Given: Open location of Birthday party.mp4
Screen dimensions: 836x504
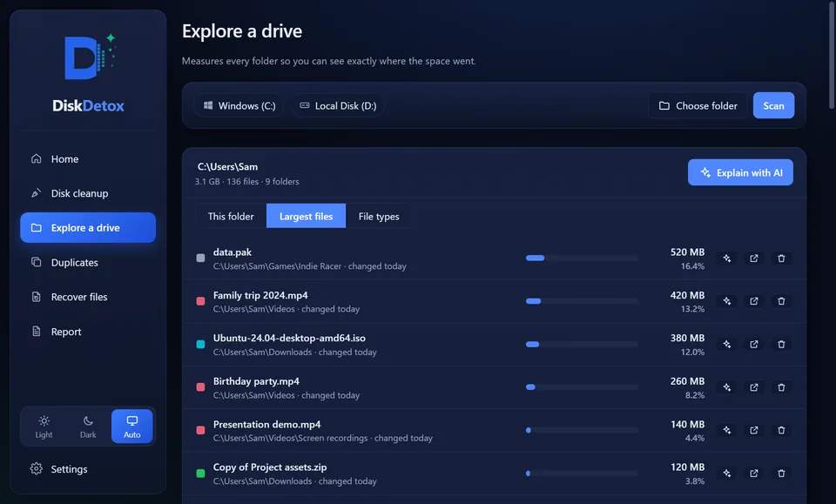Looking at the screenshot, I should click(754, 387).
